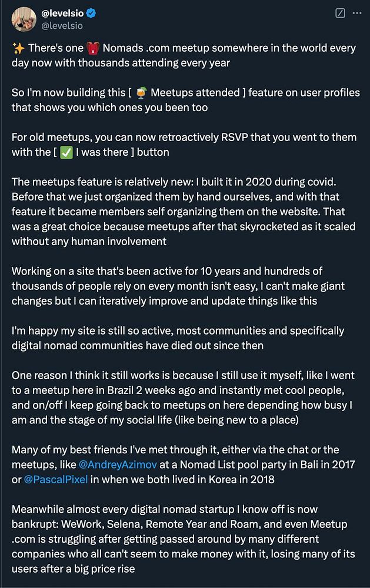Click the "Meetups attended" bracketed text
This screenshot has width=370, height=588.
pyautogui.click(x=195, y=93)
